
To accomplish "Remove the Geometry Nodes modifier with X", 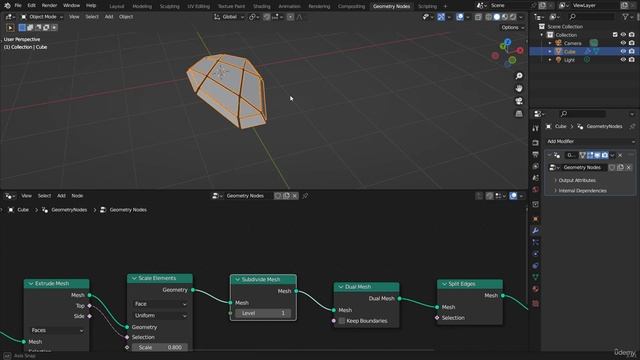I will pyautogui.click(x=620, y=155).
